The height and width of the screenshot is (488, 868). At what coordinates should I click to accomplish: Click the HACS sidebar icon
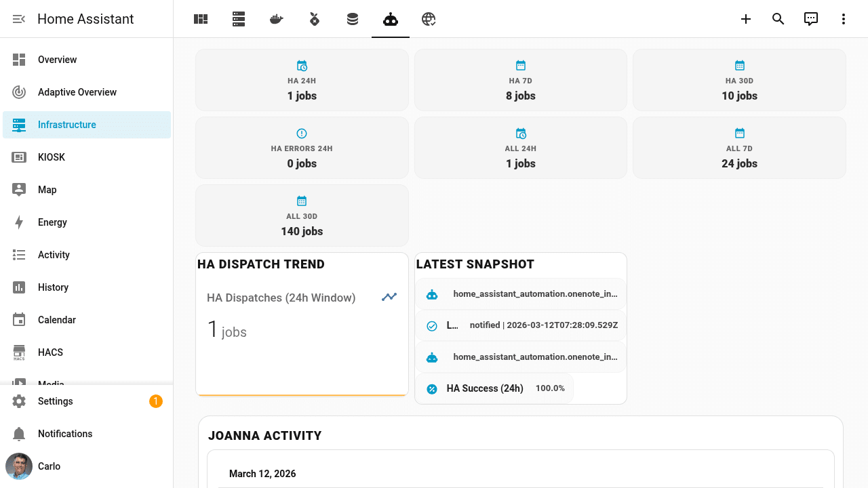click(19, 352)
